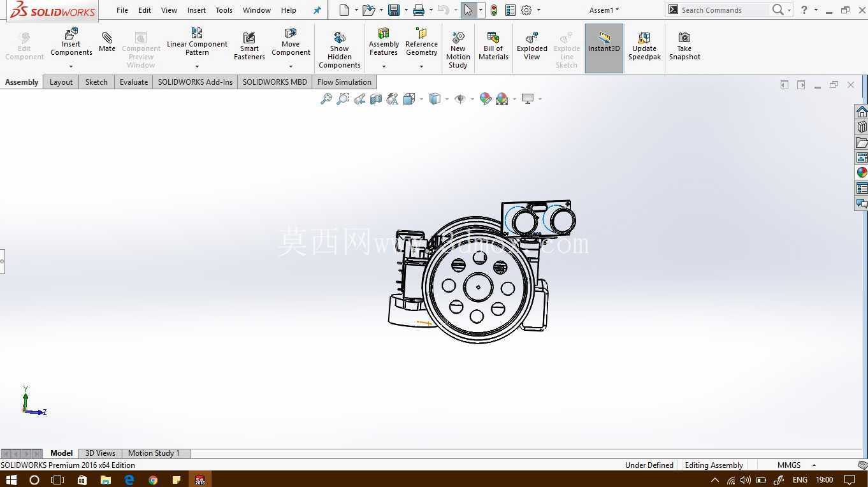
Task: Click the Print icon
Action: (419, 10)
